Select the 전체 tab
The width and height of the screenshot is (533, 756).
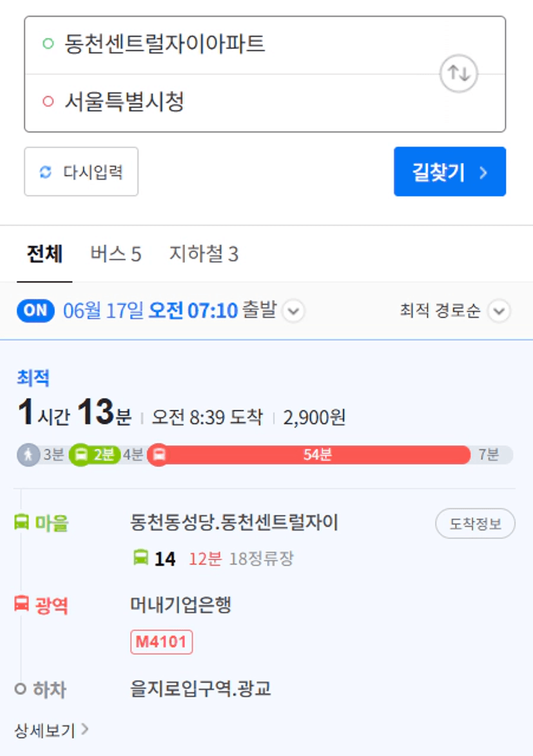[44, 254]
